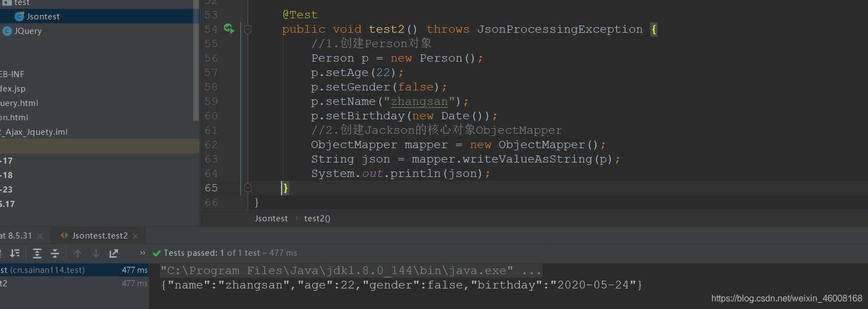Click the @Test annotation
The height and width of the screenshot is (309, 868).
point(300,15)
